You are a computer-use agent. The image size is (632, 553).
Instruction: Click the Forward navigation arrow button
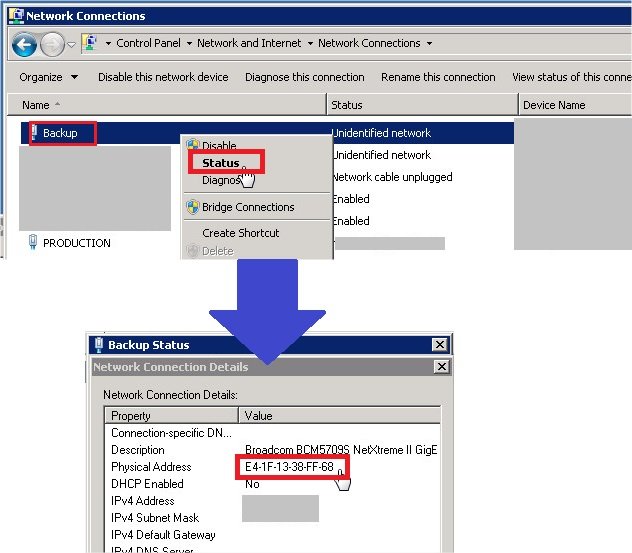click(x=52, y=44)
